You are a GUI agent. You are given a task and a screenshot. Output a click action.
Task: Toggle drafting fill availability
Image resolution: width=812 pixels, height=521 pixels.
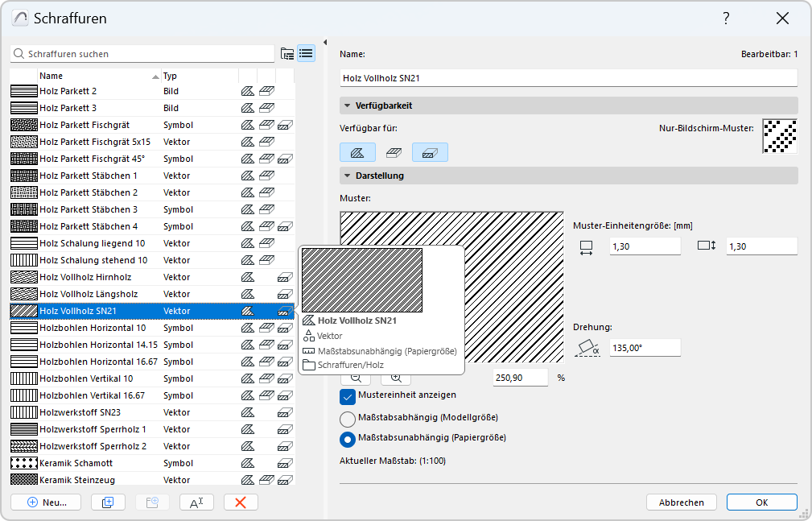click(x=357, y=152)
